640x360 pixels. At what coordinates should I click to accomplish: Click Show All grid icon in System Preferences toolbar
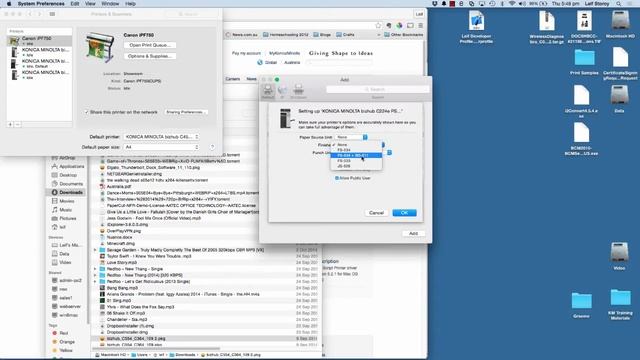click(52, 14)
